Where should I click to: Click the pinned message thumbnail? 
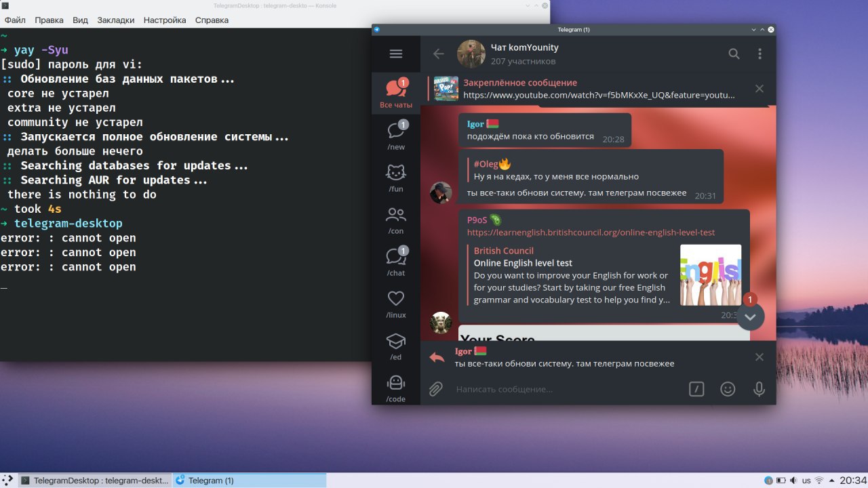click(446, 89)
